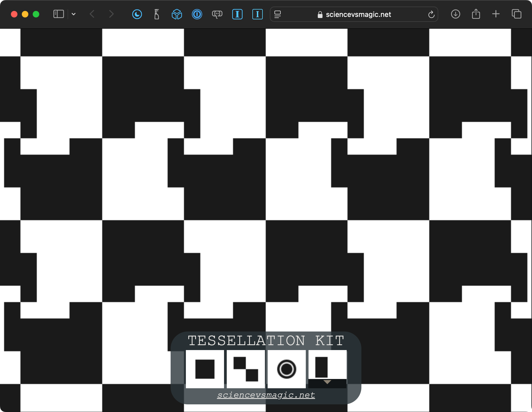Screen dimensions: 532x412
Task: Expand the dropdown arrow under the rectangle tile
Action: [x=327, y=383]
